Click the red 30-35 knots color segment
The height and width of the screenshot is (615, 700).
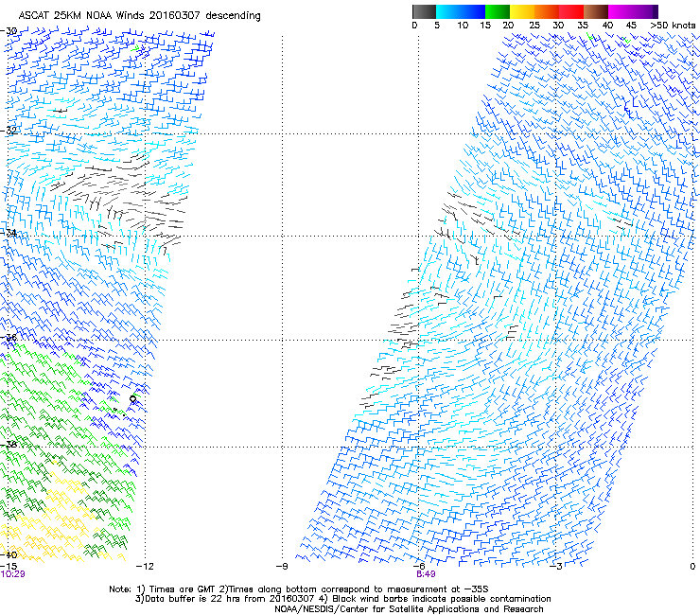[x=571, y=11]
